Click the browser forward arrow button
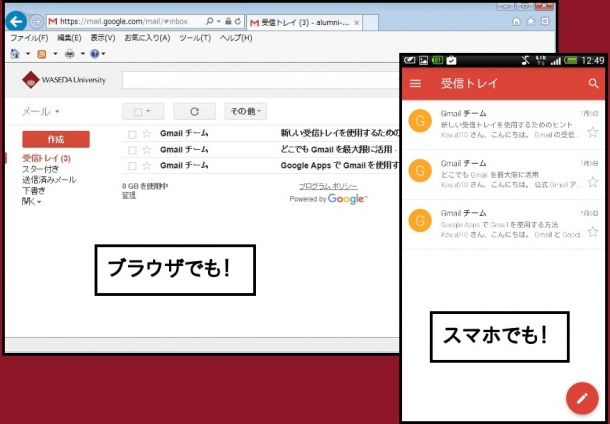Viewport: 610px width, 424px height. click(36, 21)
